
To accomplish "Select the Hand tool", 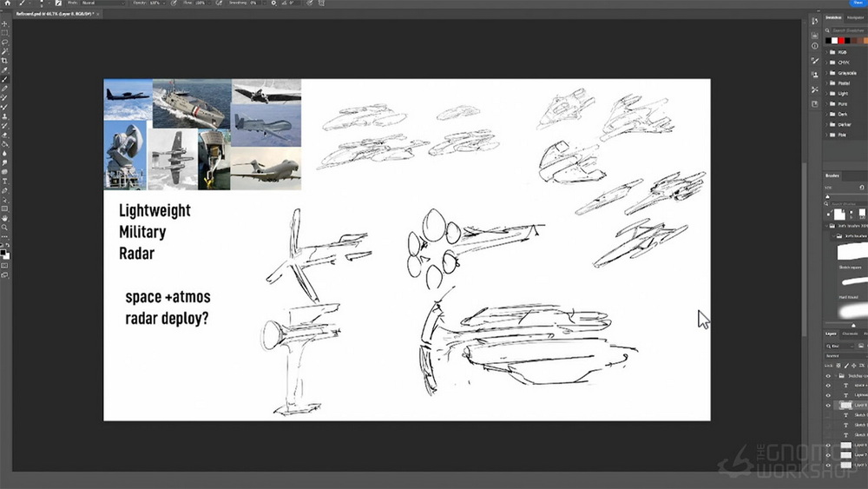I will tap(4, 218).
